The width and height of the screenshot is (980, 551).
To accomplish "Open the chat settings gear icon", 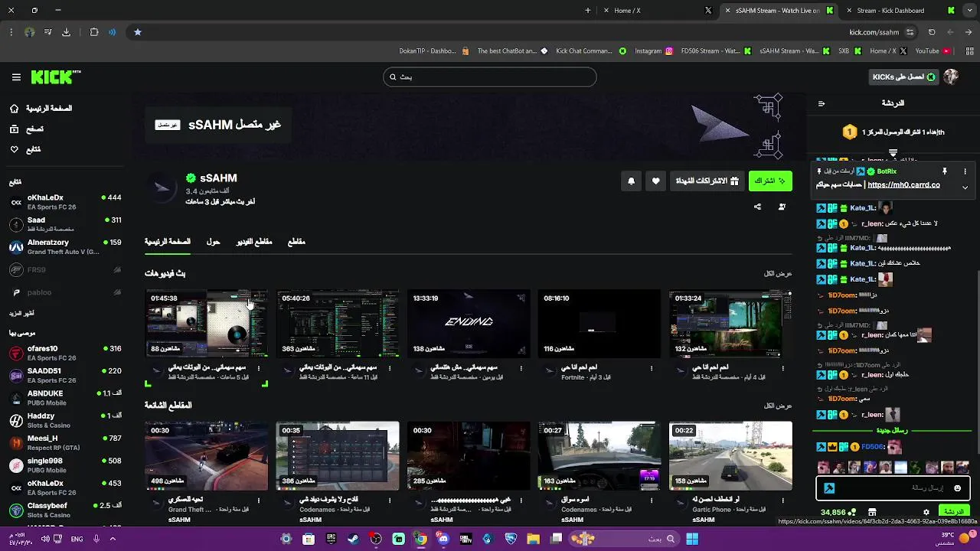I will pyautogui.click(x=926, y=512).
